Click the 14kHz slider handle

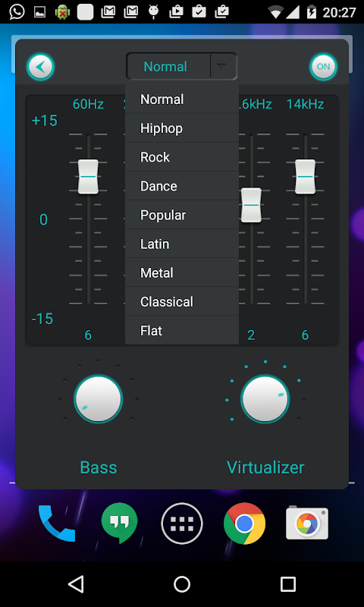pyautogui.click(x=305, y=177)
